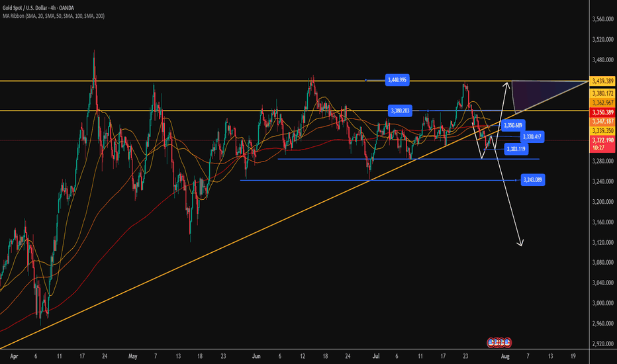Click the 3,330.417 blue price label
The width and height of the screenshot is (617, 364).
click(532, 136)
